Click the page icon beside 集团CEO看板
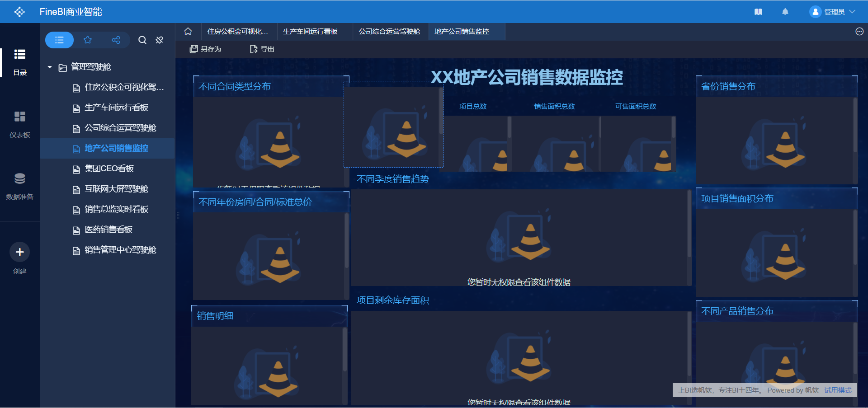This screenshot has height=408, width=868. click(76, 169)
